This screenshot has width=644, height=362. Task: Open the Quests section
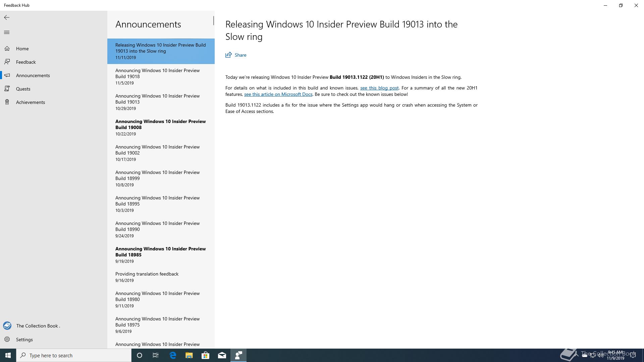(54, 89)
